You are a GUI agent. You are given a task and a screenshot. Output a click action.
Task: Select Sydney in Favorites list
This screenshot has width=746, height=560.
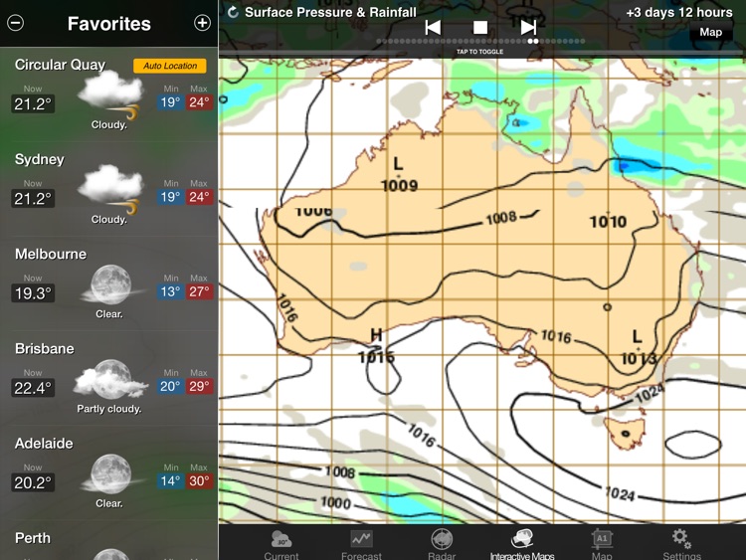(109, 189)
